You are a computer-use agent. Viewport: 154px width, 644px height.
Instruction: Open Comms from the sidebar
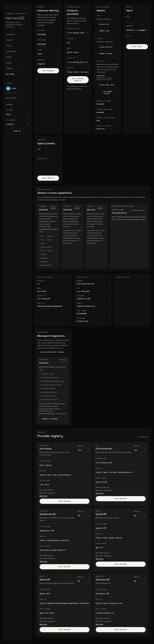(17, 68)
